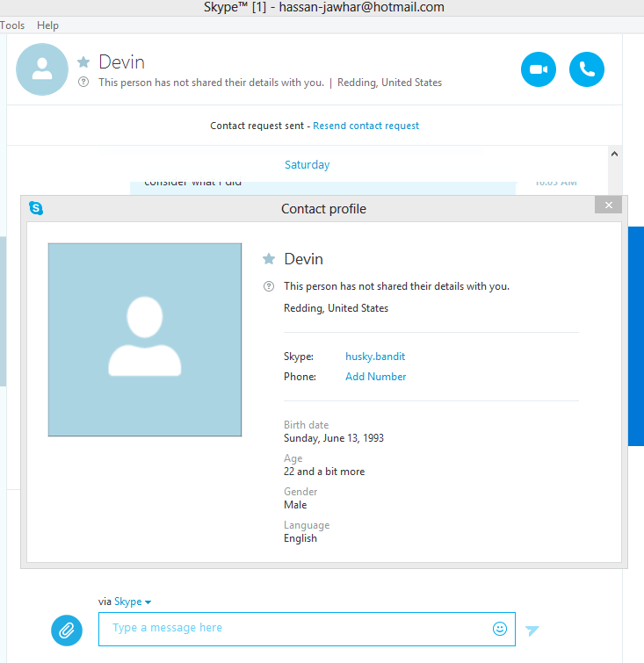This screenshot has height=663, width=644.
Task: Open the emoticon picker smiley
Action: coord(500,629)
